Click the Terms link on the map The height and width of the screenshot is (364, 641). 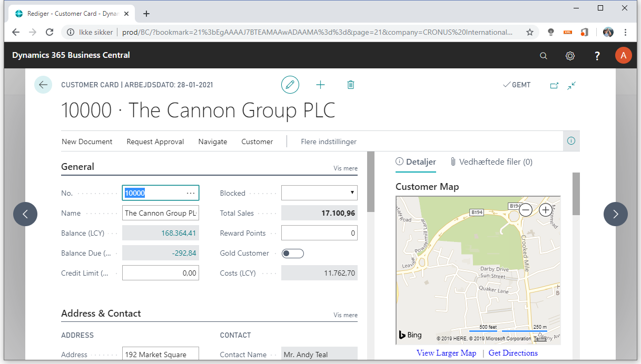pos(540,339)
